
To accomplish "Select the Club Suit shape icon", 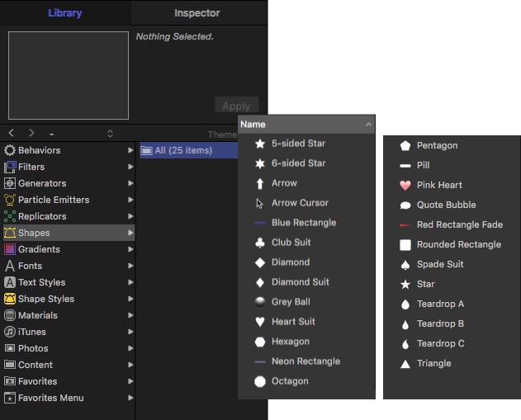I will [259, 243].
